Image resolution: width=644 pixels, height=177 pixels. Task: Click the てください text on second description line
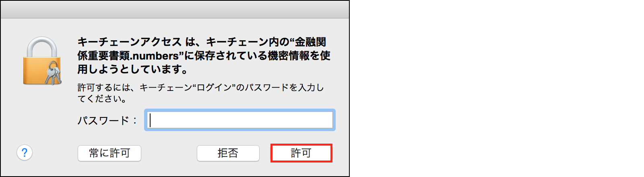(102, 99)
